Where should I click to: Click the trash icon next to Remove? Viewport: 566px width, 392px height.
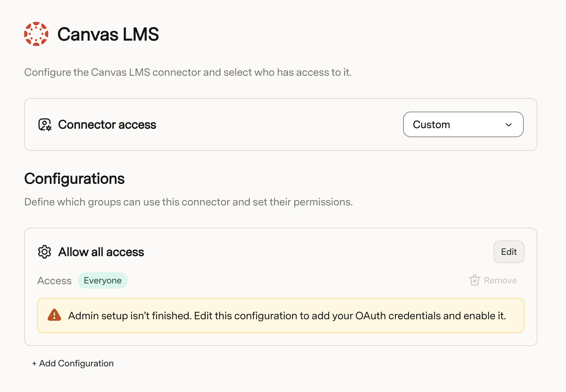pyautogui.click(x=474, y=280)
